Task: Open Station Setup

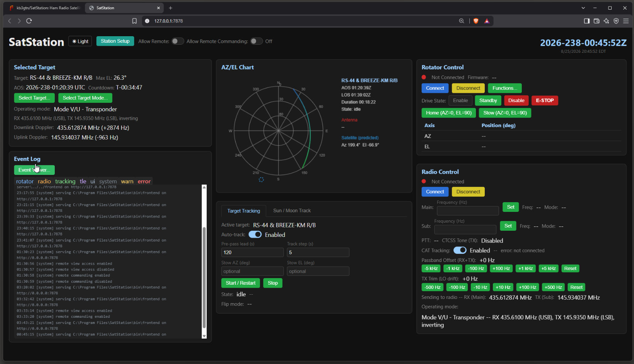Action: [x=115, y=41]
